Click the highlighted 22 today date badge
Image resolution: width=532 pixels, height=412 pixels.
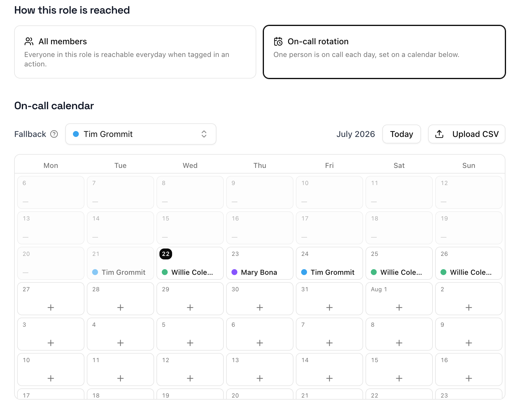coord(166,254)
